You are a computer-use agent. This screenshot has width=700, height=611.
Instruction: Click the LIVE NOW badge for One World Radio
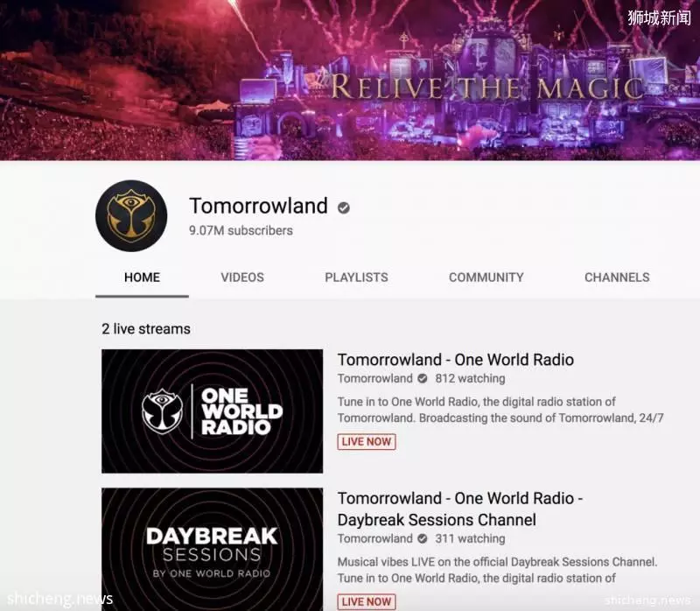(367, 442)
